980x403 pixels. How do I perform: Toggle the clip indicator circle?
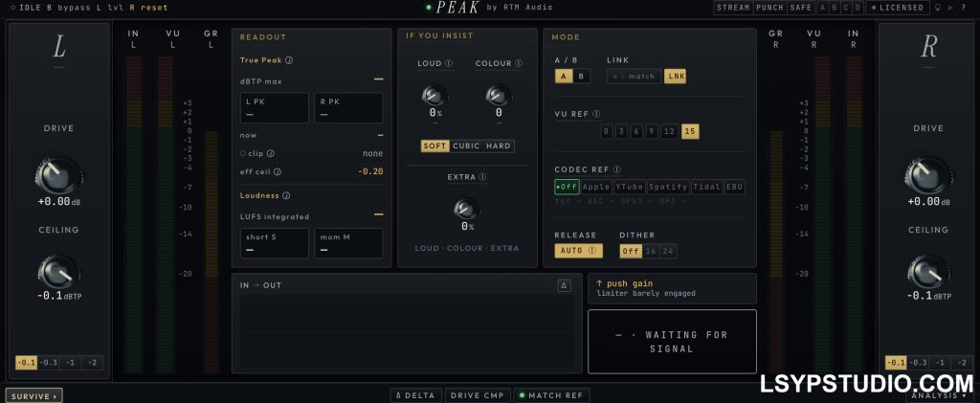(243, 153)
